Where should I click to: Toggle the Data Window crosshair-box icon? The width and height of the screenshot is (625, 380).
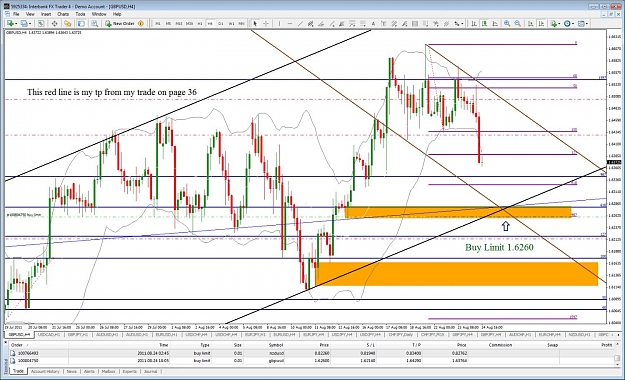[55, 24]
